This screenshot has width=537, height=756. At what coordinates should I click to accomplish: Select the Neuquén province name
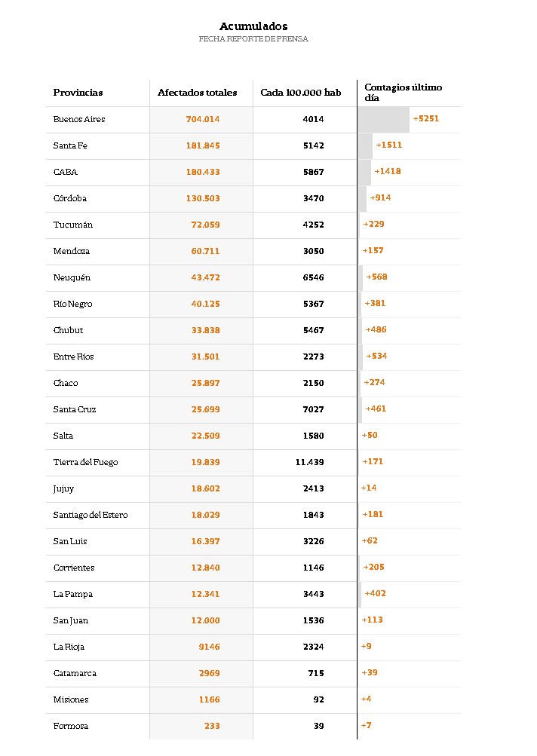pos(72,277)
